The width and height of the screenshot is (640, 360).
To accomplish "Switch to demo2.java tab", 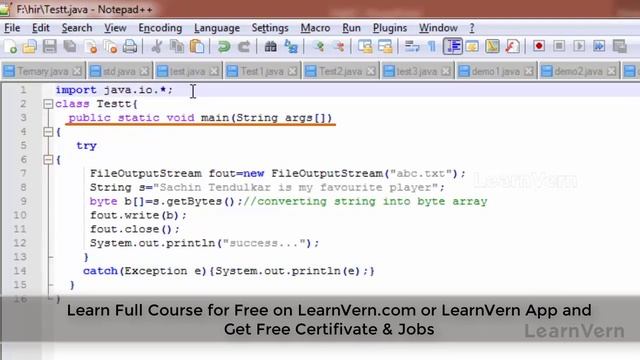I will [x=578, y=71].
